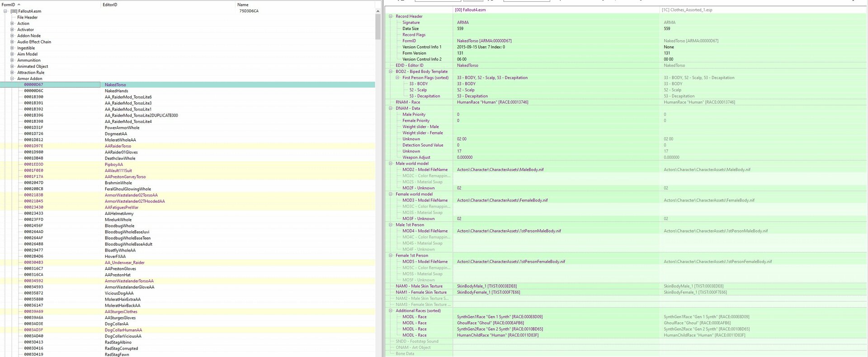Select record 00029477 BloatflyWholeAA

click(x=188, y=250)
